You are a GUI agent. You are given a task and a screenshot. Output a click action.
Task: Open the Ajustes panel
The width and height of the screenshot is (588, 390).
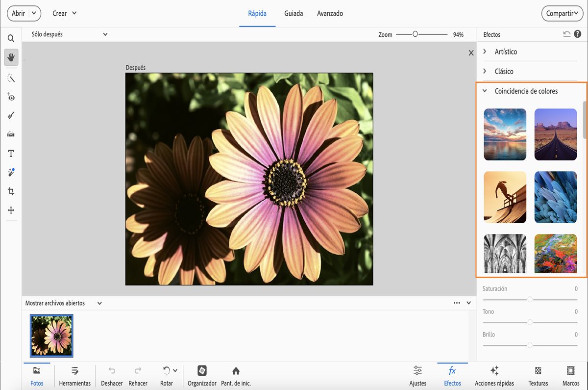click(x=417, y=376)
